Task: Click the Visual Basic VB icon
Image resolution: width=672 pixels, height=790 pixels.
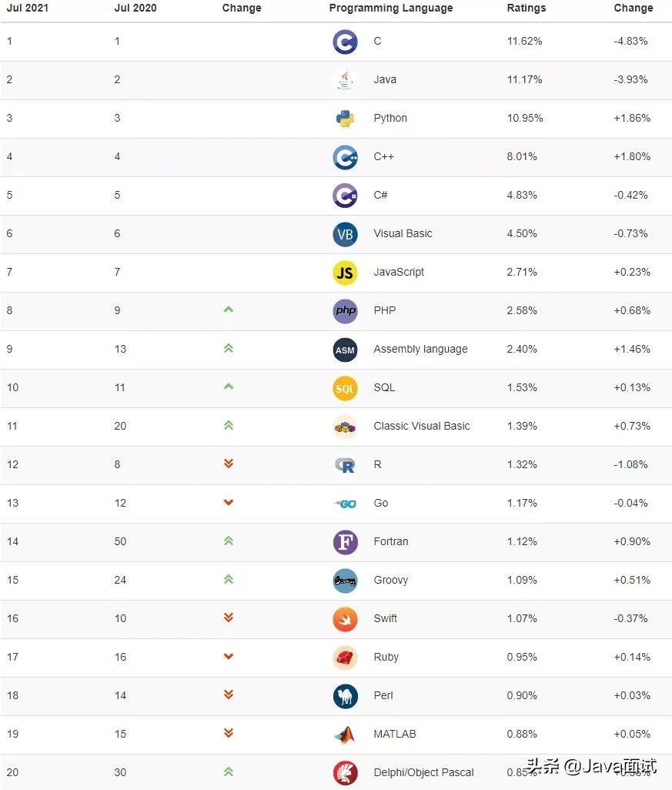Action: point(345,234)
